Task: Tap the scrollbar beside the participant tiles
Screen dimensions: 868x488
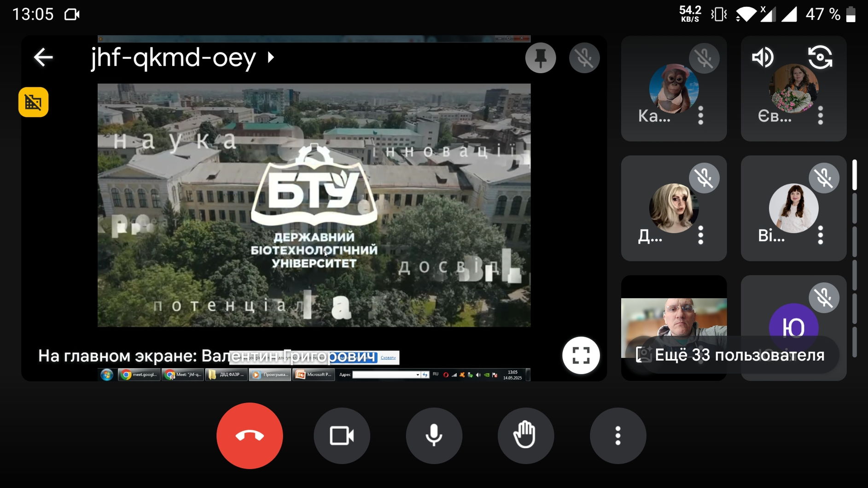Action: (x=855, y=258)
